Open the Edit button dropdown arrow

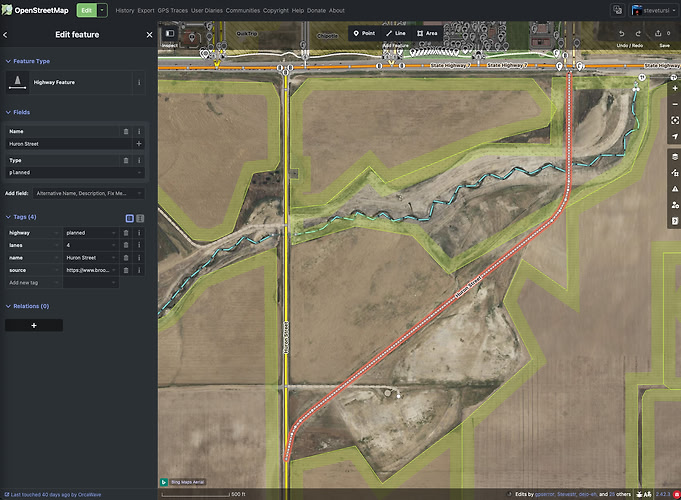[x=102, y=10]
